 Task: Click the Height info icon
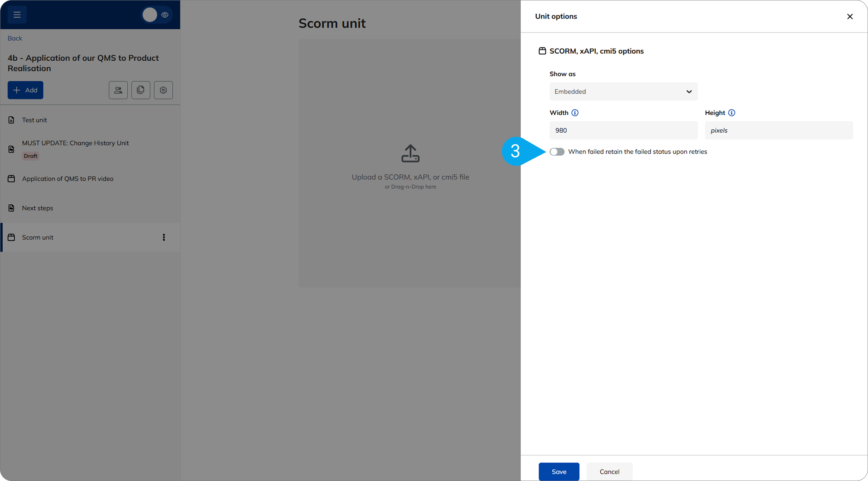coord(732,113)
